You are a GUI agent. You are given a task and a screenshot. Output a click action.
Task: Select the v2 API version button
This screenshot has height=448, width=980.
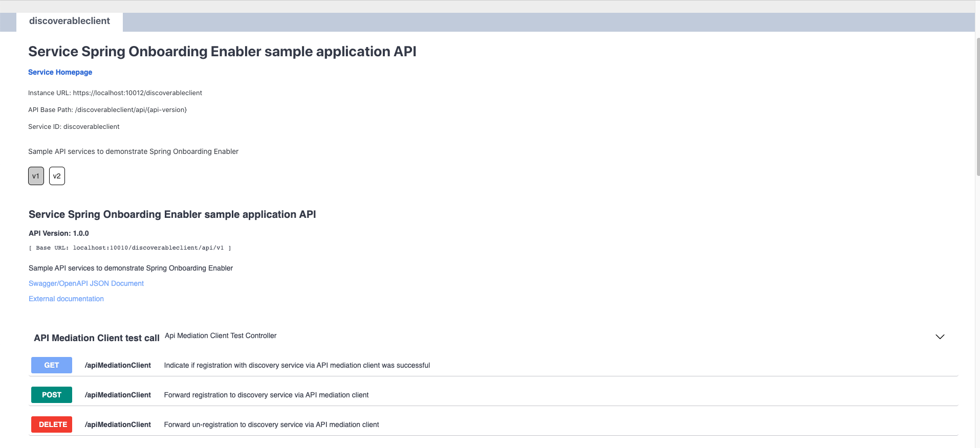pyautogui.click(x=57, y=176)
